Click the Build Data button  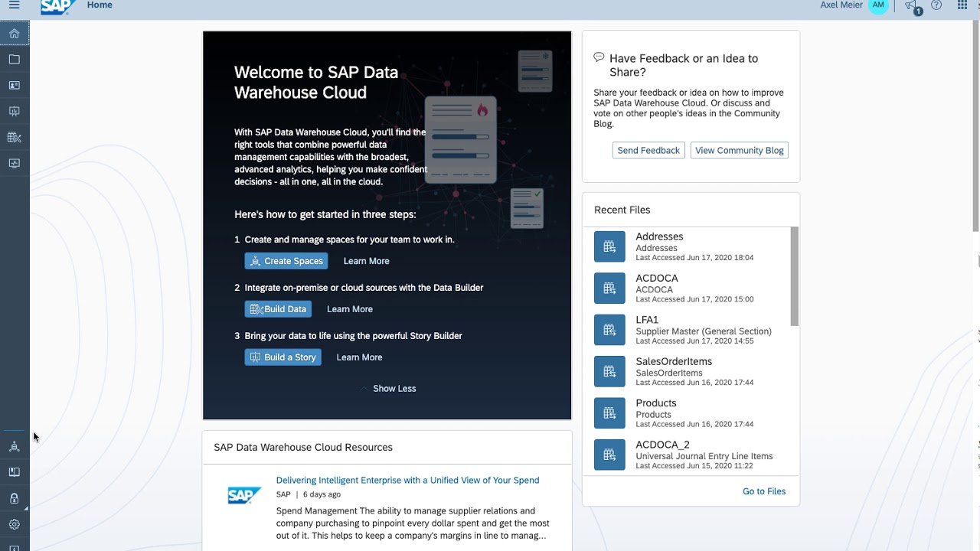[278, 309]
